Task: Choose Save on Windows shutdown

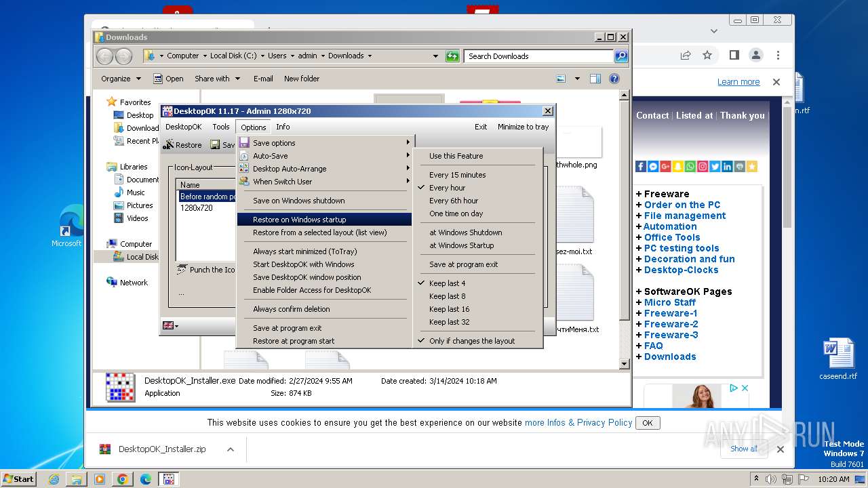Action: (x=324, y=201)
